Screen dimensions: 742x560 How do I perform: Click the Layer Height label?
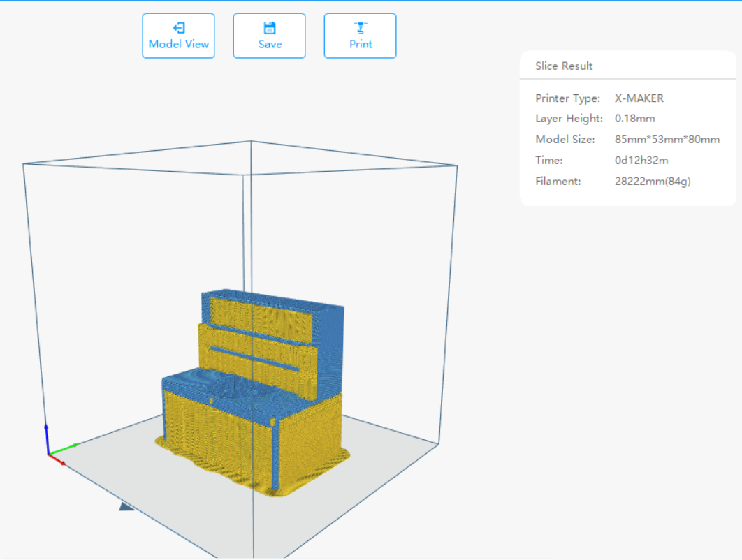click(x=569, y=119)
